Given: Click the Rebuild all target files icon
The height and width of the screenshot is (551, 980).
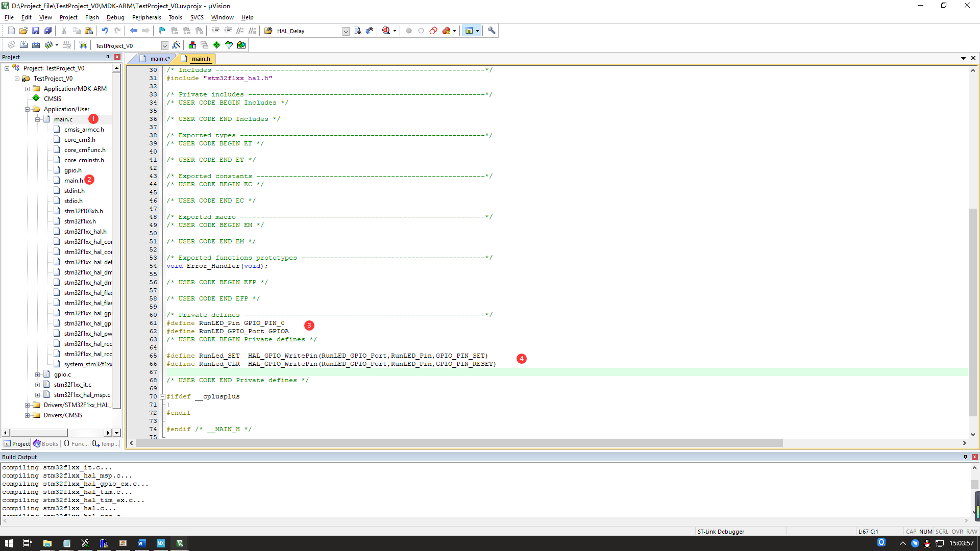Looking at the screenshot, I should [x=36, y=45].
